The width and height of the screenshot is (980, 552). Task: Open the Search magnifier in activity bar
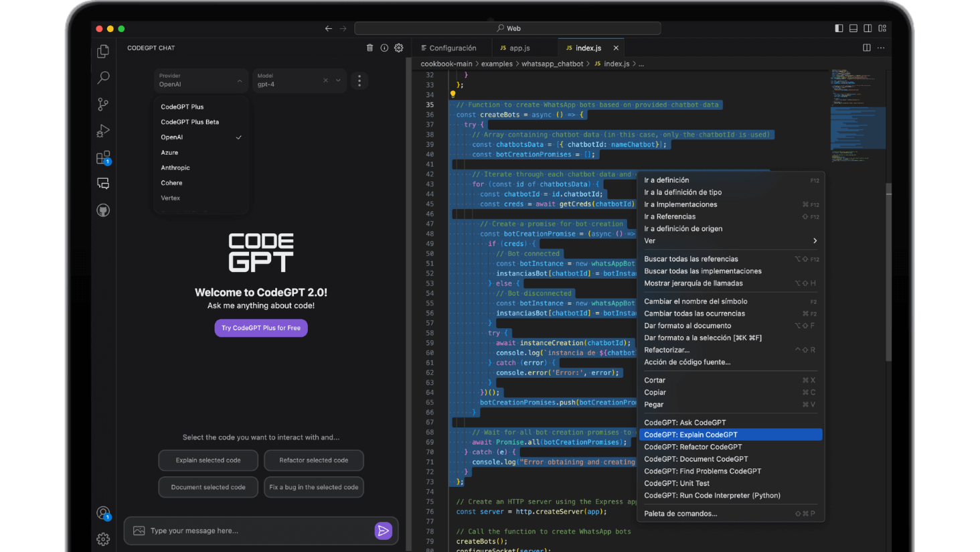coord(103,78)
